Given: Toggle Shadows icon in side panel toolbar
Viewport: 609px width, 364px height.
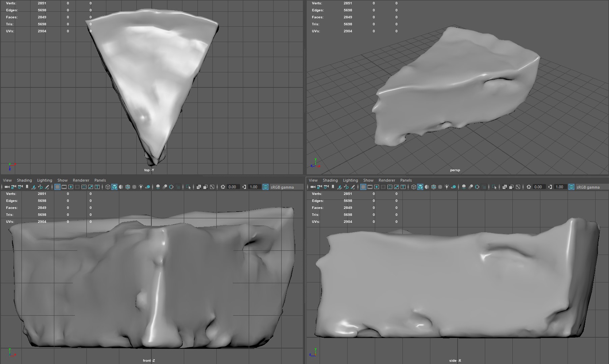Looking at the screenshot, I should [x=454, y=187].
